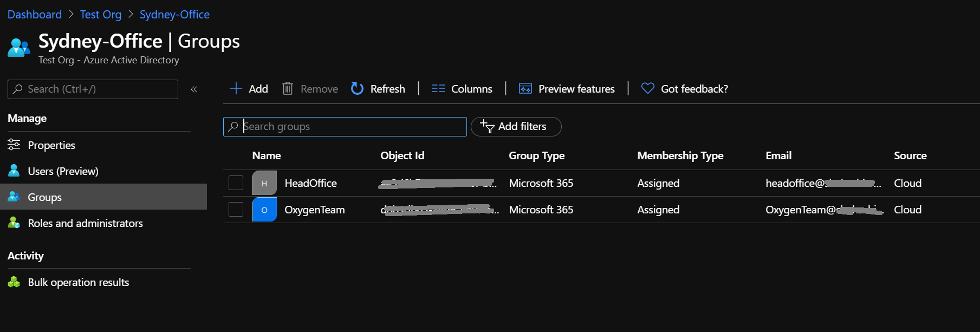Click the Got feedback? label
Image resolution: width=980 pixels, height=332 pixels.
point(695,89)
